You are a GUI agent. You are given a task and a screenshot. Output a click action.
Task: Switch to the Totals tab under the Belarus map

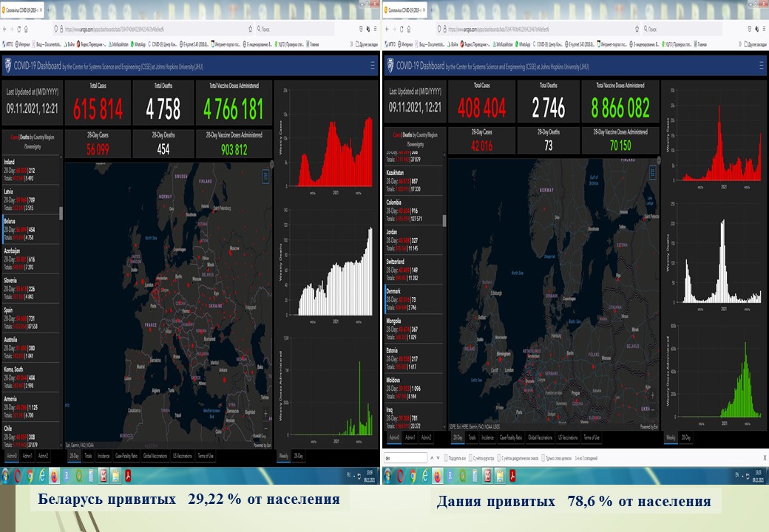coord(88,456)
